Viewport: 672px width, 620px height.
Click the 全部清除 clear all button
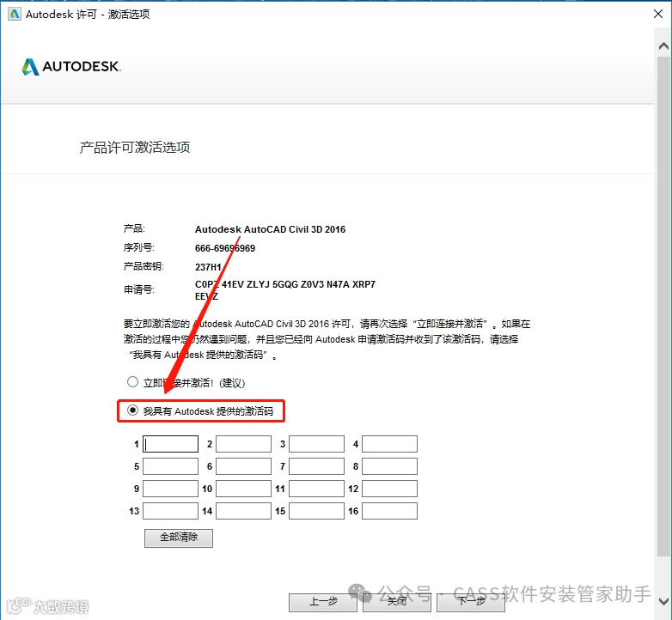[x=179, y=538]
